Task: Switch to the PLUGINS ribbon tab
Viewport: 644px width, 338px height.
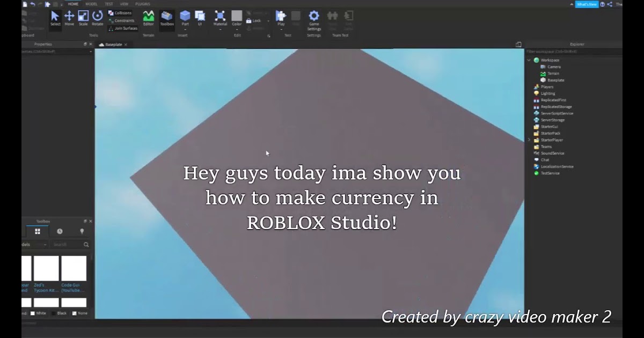Action: [143, 4]
